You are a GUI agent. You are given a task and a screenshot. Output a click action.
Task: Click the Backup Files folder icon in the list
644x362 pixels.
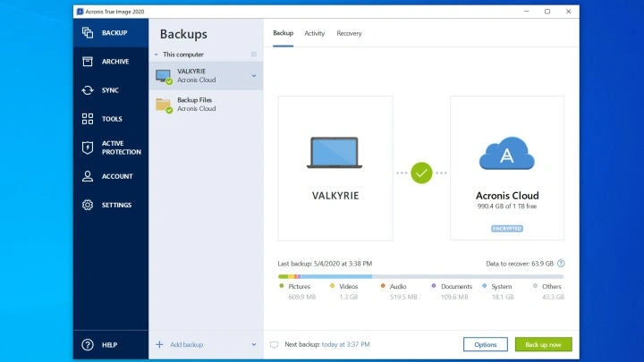click(164, 105)
